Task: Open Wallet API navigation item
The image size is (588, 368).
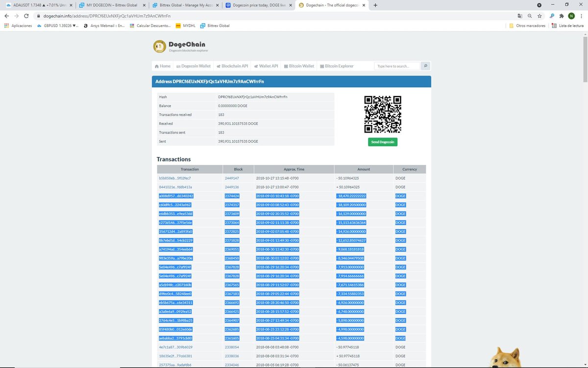Action: 266,66
